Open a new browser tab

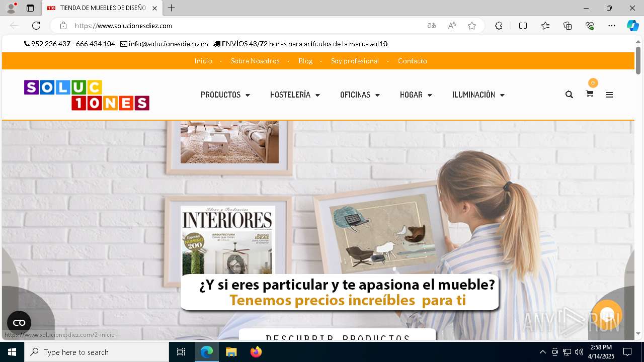click(x=172, y=8)
